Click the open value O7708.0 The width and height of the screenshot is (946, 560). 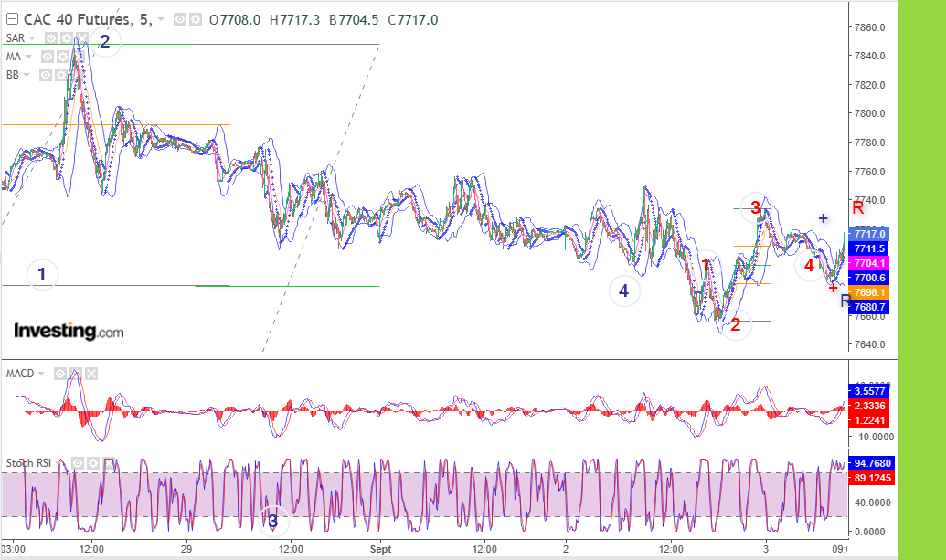235,20
